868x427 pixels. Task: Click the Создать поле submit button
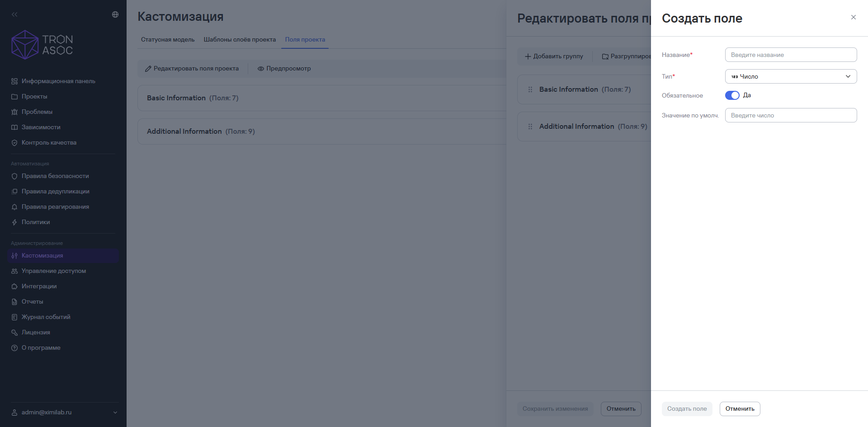[687, 409]
